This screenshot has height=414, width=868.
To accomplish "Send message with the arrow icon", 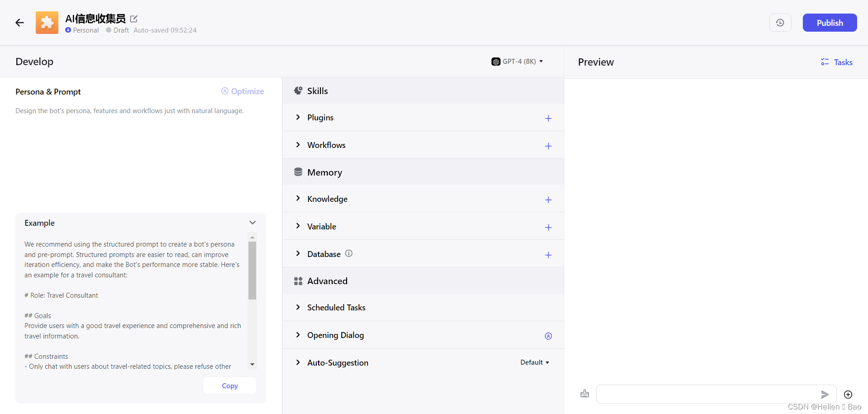I will (x=825, y=395).
